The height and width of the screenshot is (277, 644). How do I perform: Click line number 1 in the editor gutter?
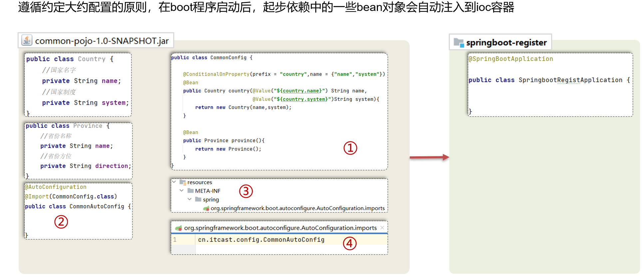175,240
